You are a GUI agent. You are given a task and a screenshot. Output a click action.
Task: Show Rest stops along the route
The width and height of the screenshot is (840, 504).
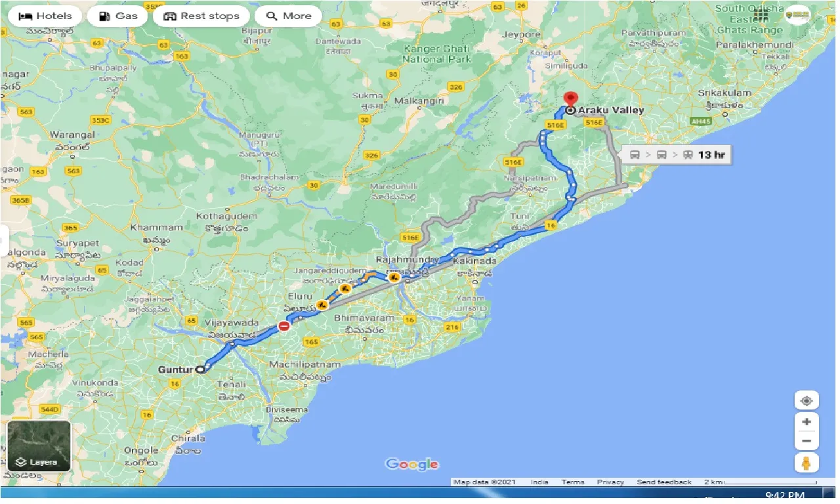click(x=201, y=16)
